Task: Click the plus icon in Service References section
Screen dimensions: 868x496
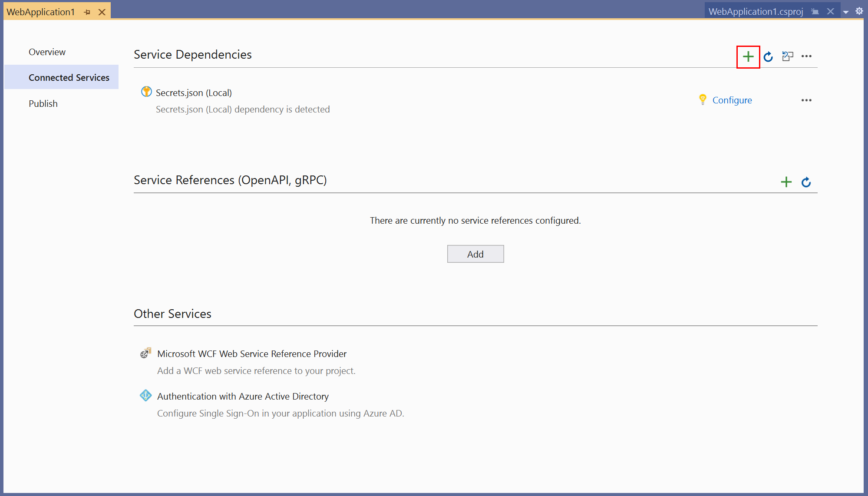Action: tap(786, 181)
